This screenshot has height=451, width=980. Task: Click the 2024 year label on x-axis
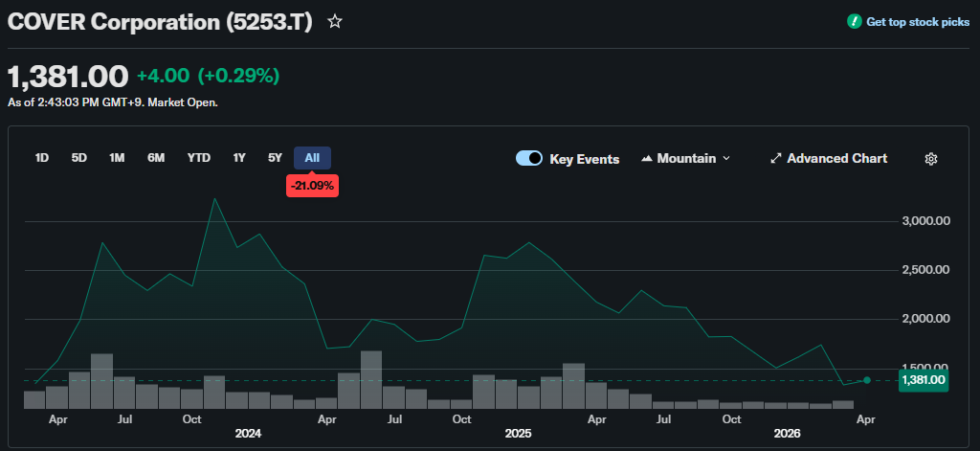[x=248, y=434]
